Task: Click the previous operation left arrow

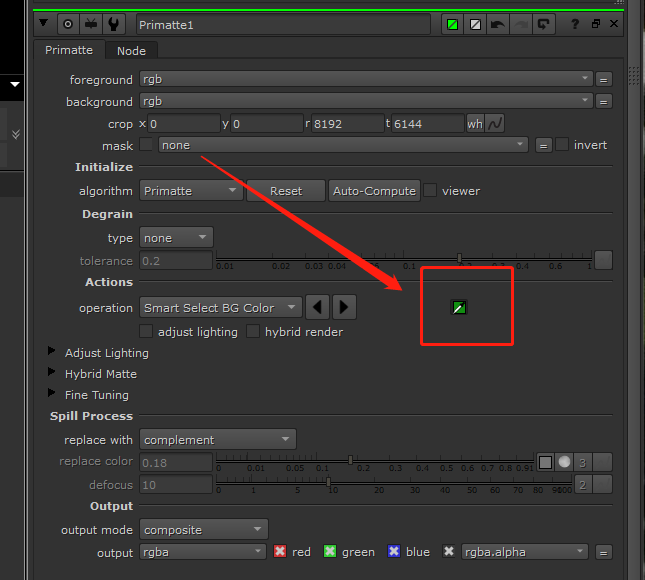Action: 318,307
